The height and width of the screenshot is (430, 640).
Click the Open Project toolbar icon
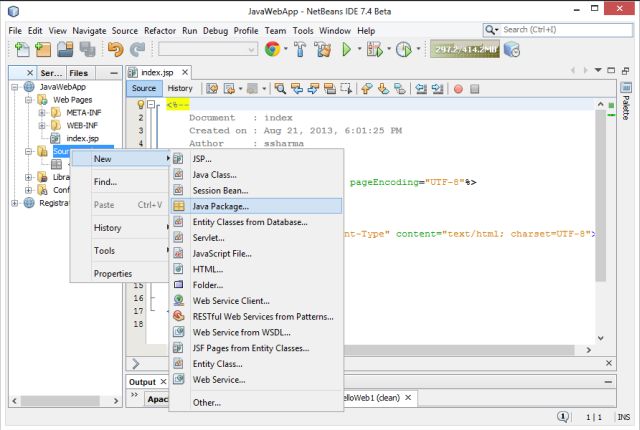pos(65,49)
